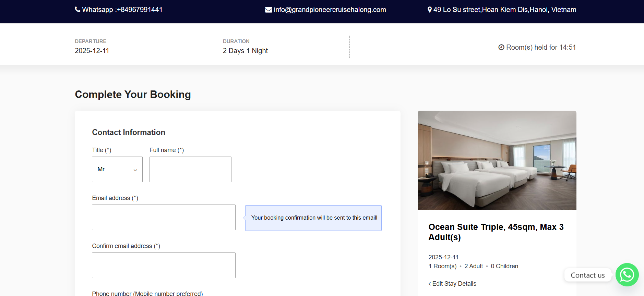Screen dimensions: 644x296
Task: Click into the Email address field
Action: (x=164, y=217)
